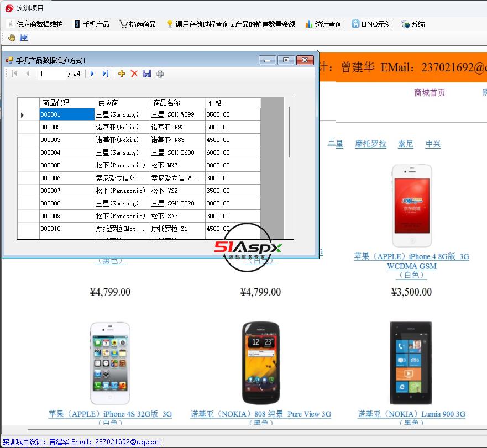This screenshot has height=448, width=487.
Task: Sort by the 价格 column header
Action: pos(233,103)
